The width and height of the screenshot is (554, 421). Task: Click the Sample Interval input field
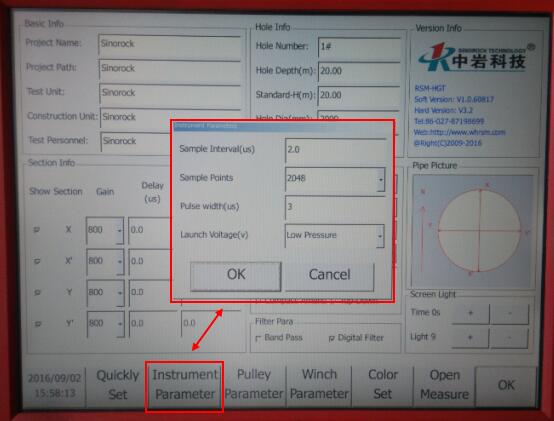click(x=335, y=150)
